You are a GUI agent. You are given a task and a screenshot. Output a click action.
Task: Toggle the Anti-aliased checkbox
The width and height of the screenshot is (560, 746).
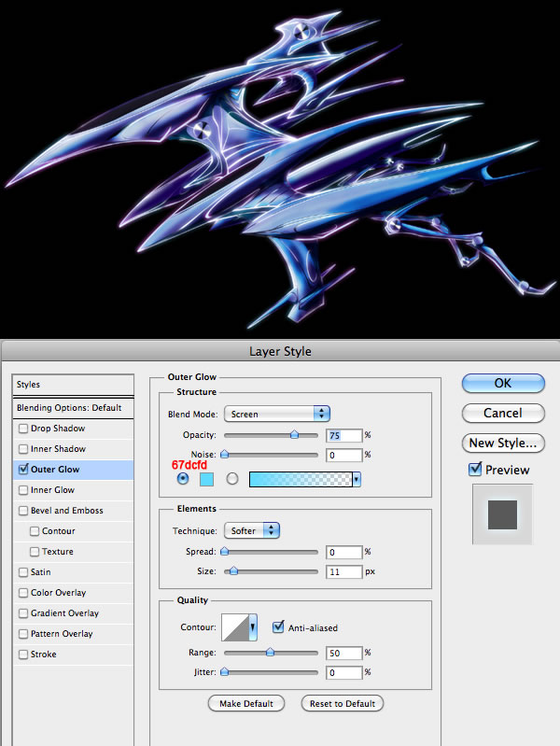278,627
